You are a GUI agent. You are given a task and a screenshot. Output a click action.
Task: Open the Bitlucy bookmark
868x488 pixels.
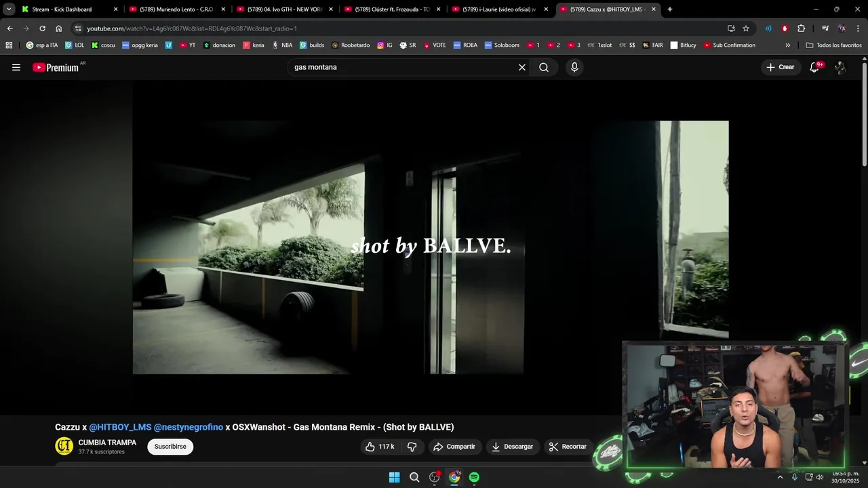684,45
